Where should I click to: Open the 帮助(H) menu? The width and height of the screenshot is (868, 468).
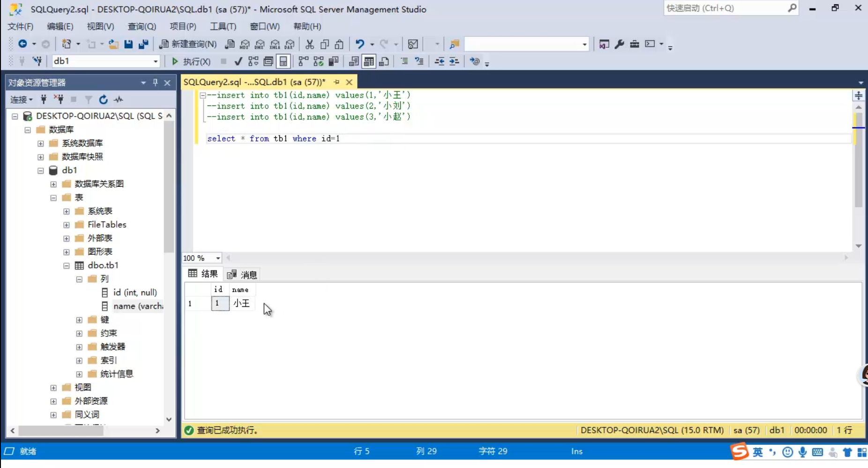(x=307, y=26)
